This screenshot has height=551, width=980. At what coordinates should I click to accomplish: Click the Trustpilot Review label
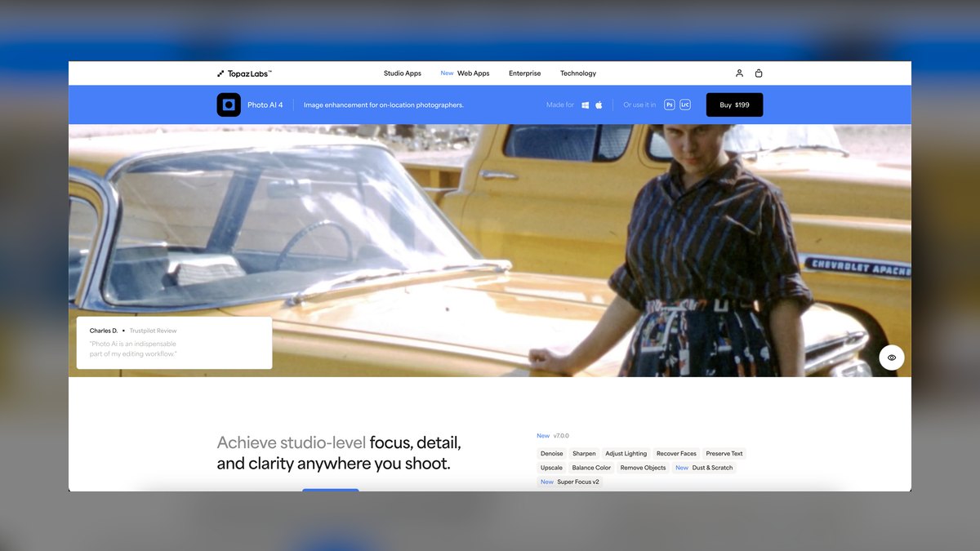click(x=153, y=331)
